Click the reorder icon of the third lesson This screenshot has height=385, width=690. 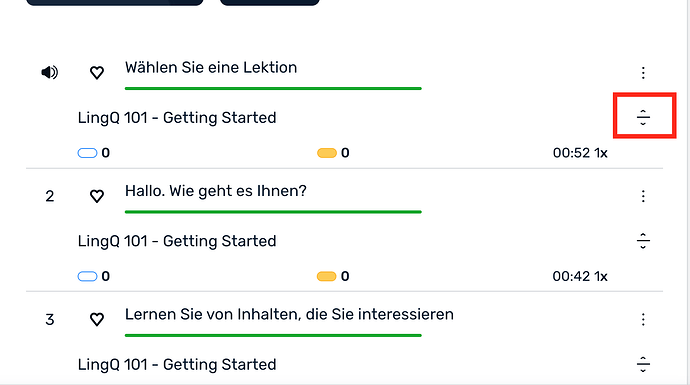tap(643, 364)
